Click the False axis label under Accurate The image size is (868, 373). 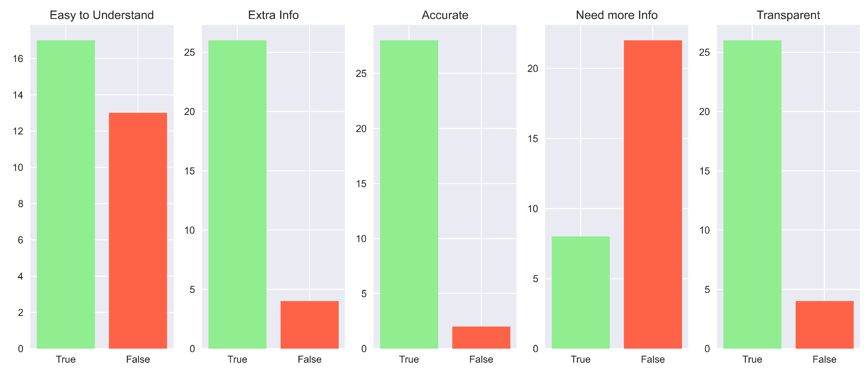click(481, 359)
